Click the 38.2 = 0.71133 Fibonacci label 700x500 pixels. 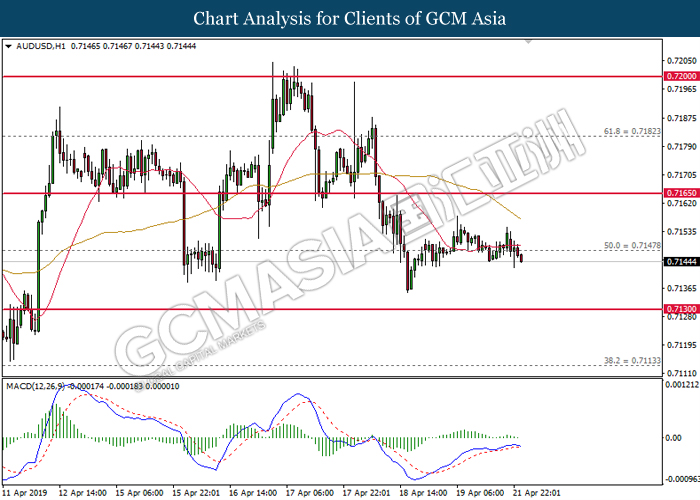[x=632, y=360]
